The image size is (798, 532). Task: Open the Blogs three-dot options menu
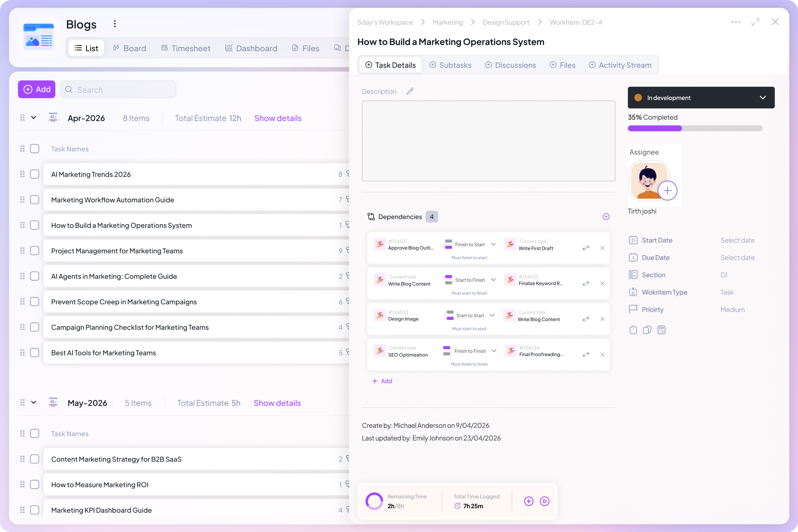pos(115,24)
